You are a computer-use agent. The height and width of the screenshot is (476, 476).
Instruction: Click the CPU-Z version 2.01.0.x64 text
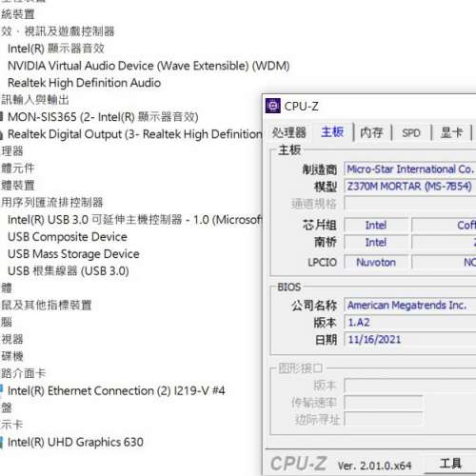(374, 466)
